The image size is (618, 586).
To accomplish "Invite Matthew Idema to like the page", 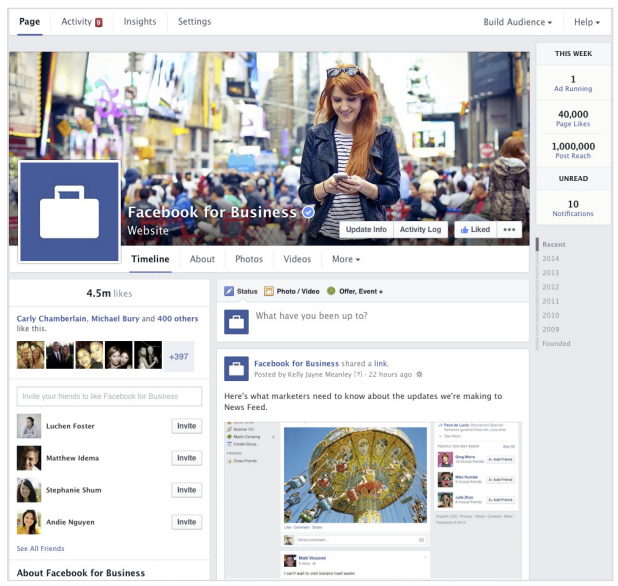I will 186,458.
